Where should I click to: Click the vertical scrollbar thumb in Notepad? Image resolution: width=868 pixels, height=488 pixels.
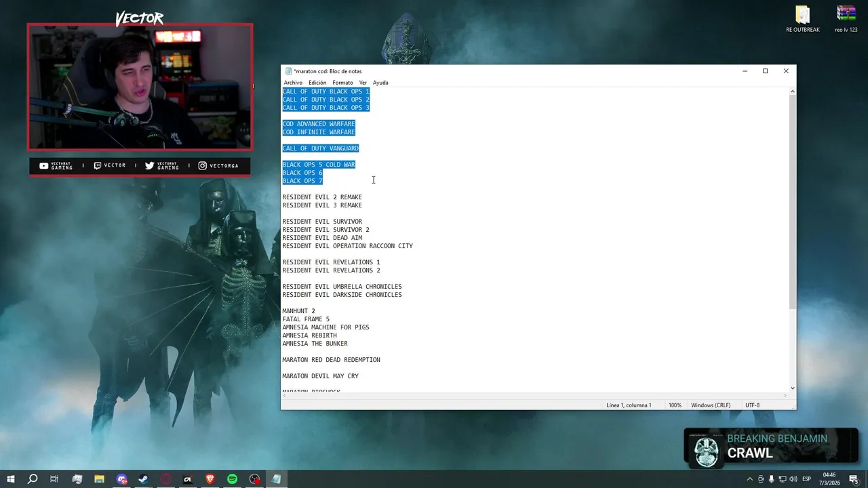[793, 201]
